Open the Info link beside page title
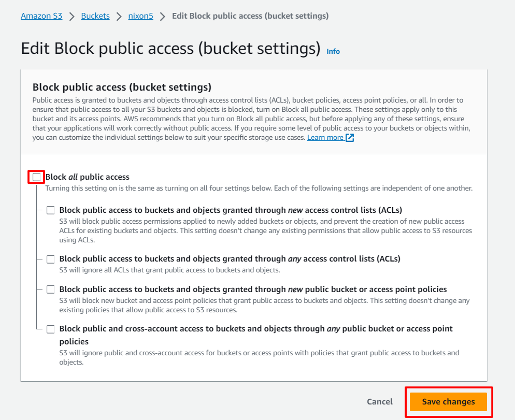 click(x=333, y=51)
